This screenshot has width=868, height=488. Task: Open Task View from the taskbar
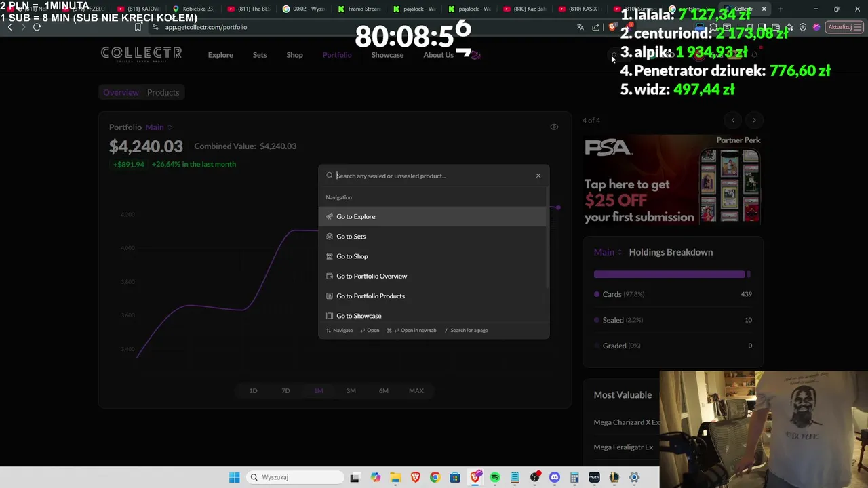(x=355, y=477)
